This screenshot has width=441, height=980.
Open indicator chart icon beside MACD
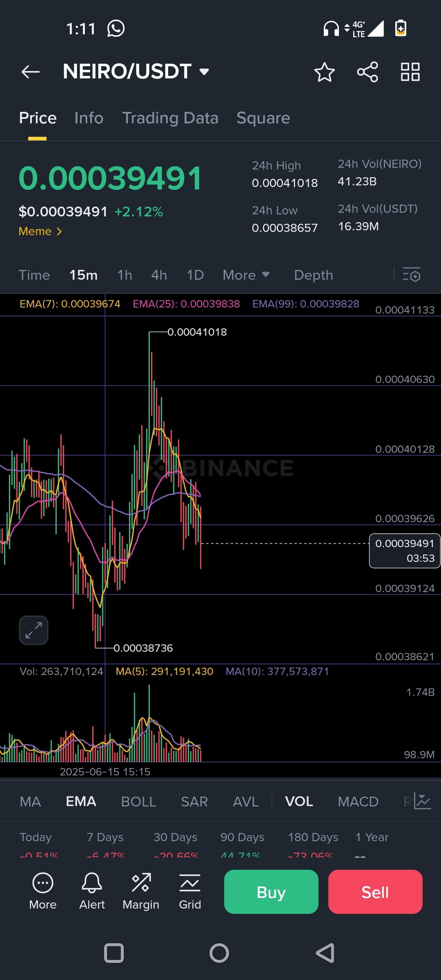pyautogui.click(x=422, y=801)
